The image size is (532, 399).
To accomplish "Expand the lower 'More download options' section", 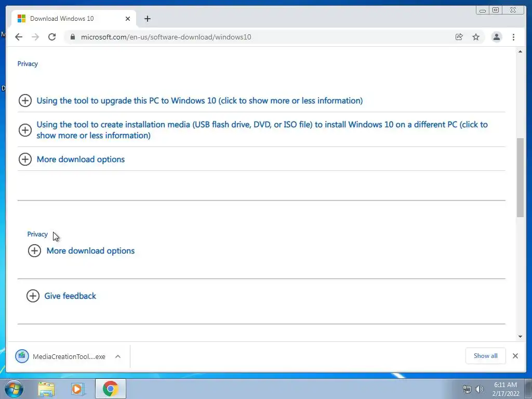I will pos(90,251).
